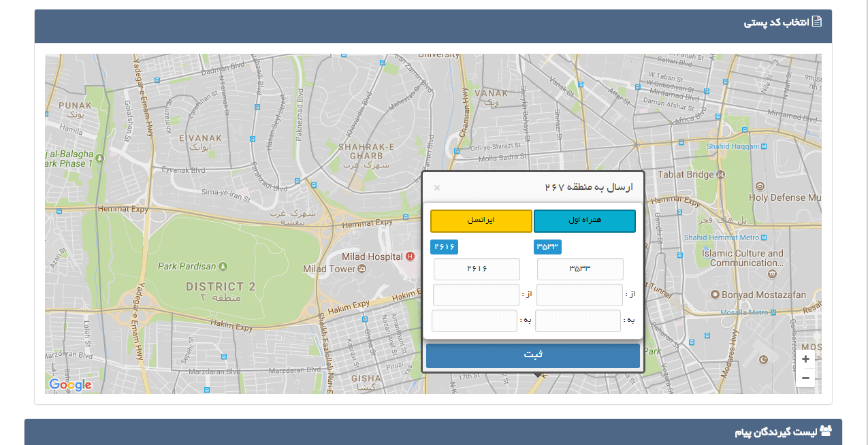Open the Google logo link on map

pos(70,385)
